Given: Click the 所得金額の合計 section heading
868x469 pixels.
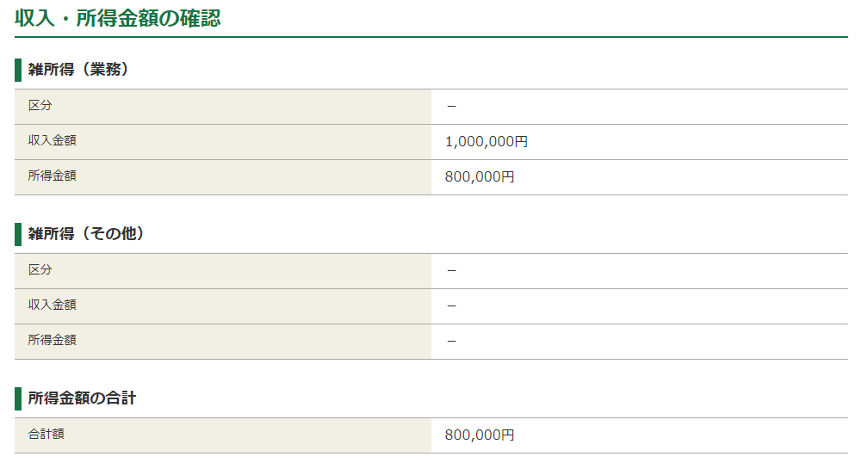Looking at the screenshot, I should click(82, 398).
